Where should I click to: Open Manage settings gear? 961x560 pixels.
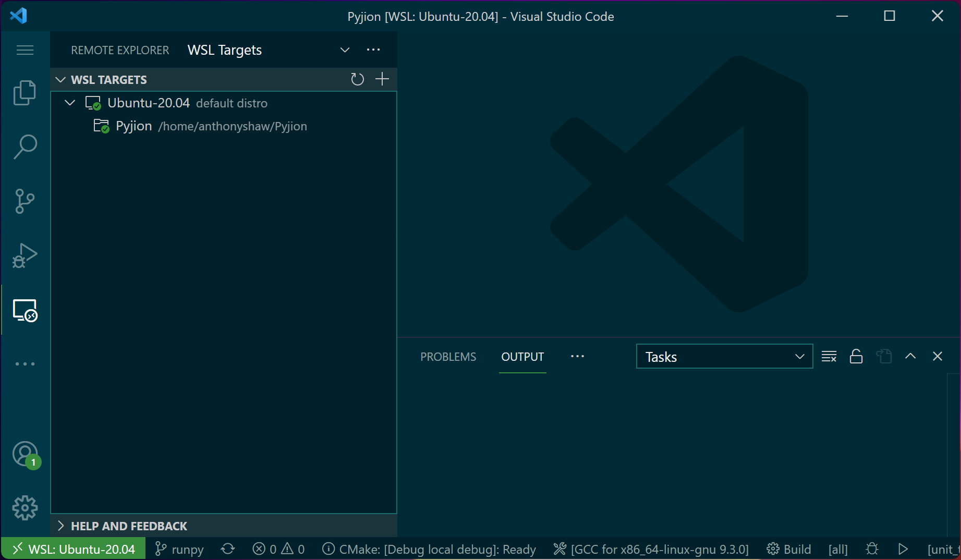pos(24,507)
